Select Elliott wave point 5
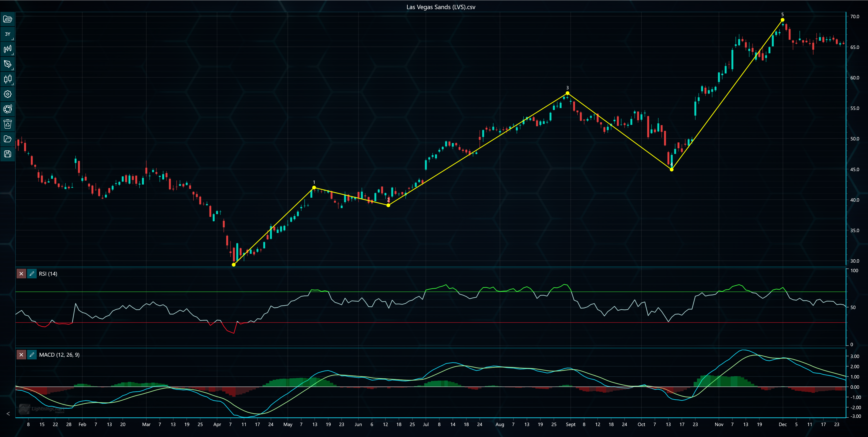868x437 pixels. (x=782, y=20)
